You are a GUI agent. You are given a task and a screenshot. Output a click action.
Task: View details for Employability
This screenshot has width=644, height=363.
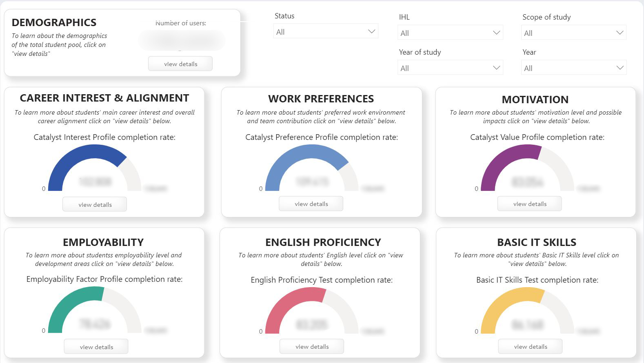pyautogui.click(x=96, y=347)
